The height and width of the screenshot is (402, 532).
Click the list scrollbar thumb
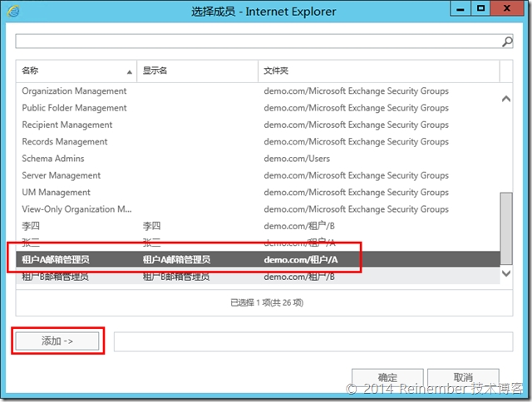point(506,228)
